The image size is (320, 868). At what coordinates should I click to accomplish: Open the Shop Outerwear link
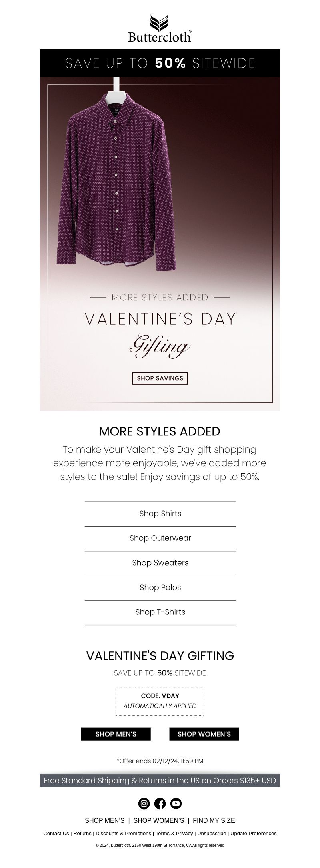coord(160,538)
